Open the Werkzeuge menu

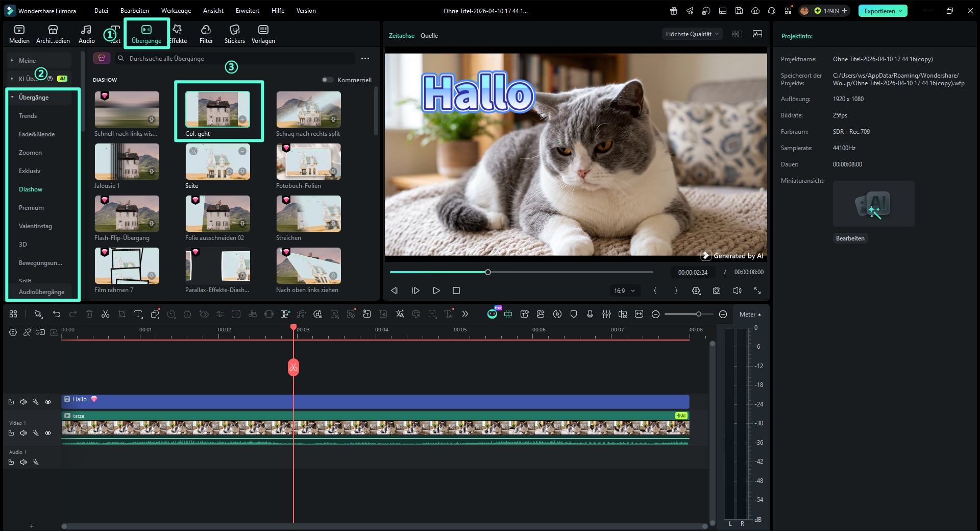coord(176,11)
